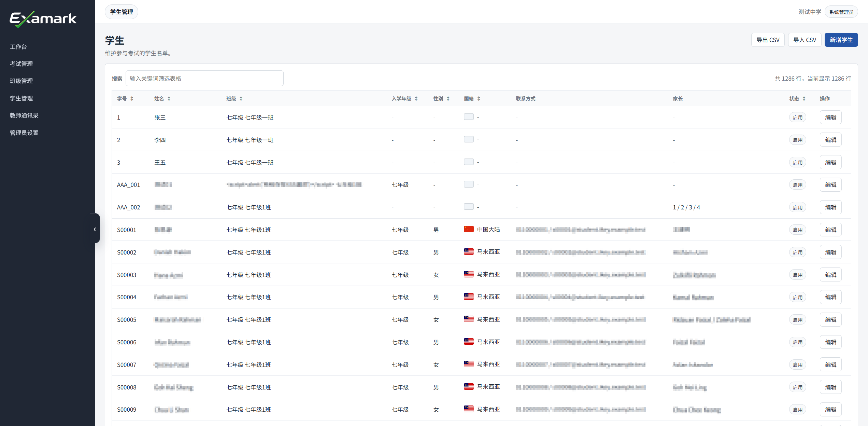The width and height of the screenshot is (868, 426).
Task: Click the empty flag placeholder in row AAA_001
Action: coord(469,184)
